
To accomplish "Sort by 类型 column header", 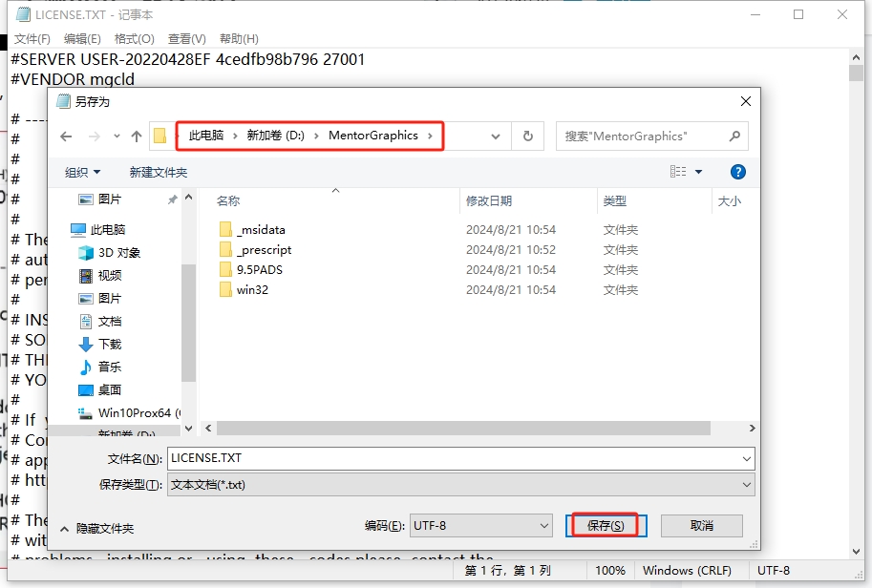I will click(615, 201).
